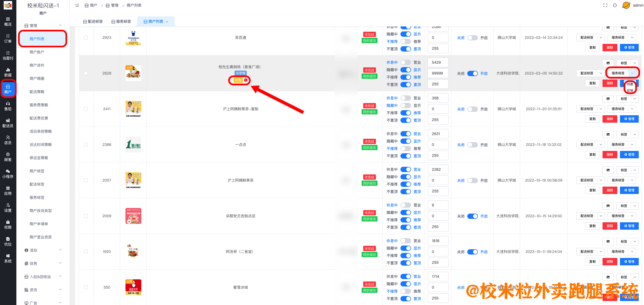The image size is (644, 305).
Task: Click the 删除 button for 阿汤哥
Action: point(610,261)
